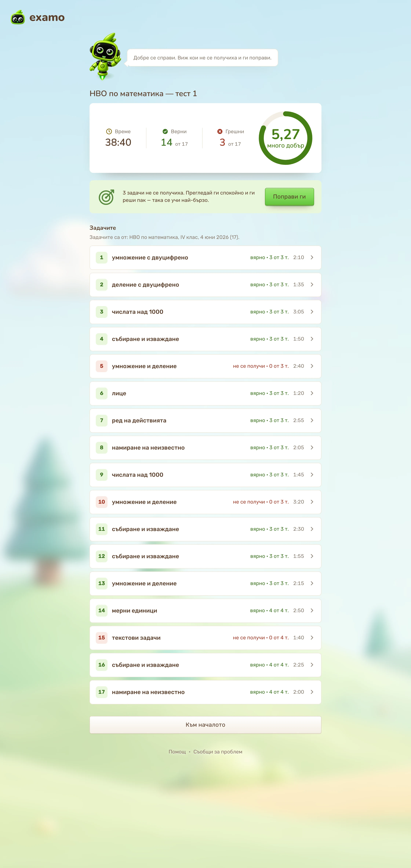
Task: Open the Помощ link in the footer
Action: coord(177,752)
